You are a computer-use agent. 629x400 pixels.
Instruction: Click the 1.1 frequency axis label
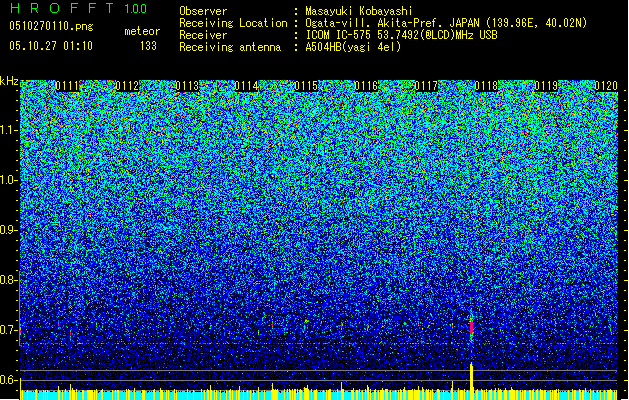9,130
